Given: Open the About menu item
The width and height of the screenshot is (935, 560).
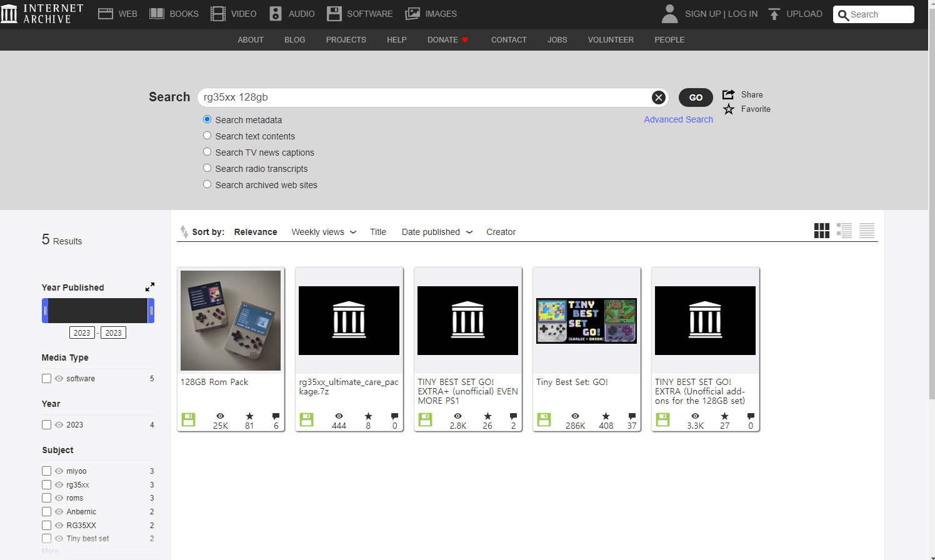Looking at the screenshot, I should (251, 40).
